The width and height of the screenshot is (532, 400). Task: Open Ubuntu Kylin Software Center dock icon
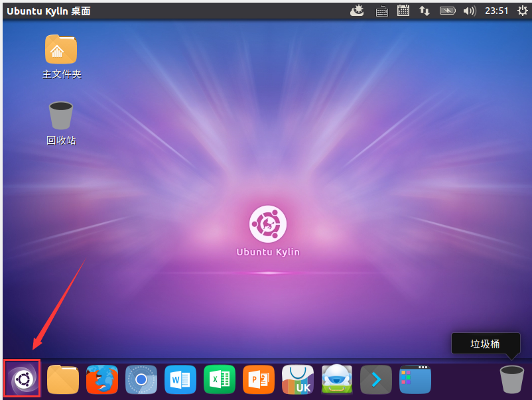tap(298, 379)
